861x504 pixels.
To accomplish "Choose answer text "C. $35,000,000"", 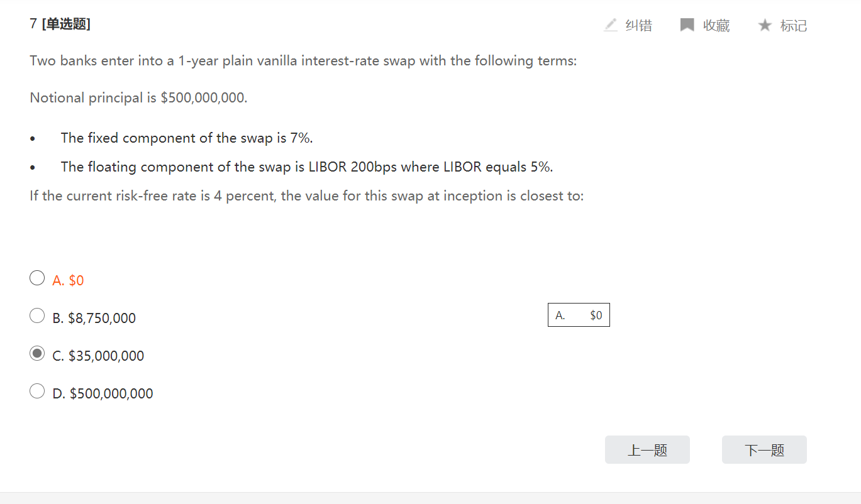I will [99, 356].
